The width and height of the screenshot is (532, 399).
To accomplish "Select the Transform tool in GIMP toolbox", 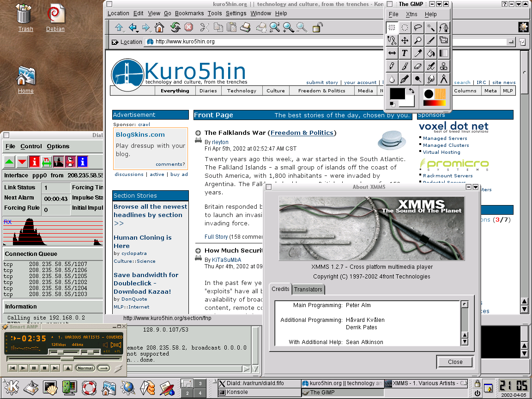I will tap(443, 40).
